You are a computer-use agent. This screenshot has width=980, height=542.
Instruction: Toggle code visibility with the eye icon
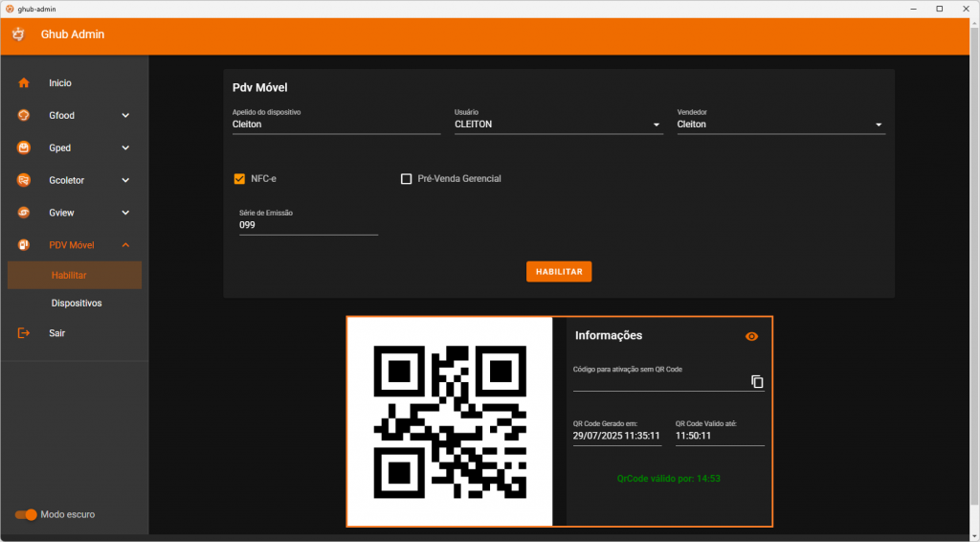pyautogui.click(x=752, y=336)
